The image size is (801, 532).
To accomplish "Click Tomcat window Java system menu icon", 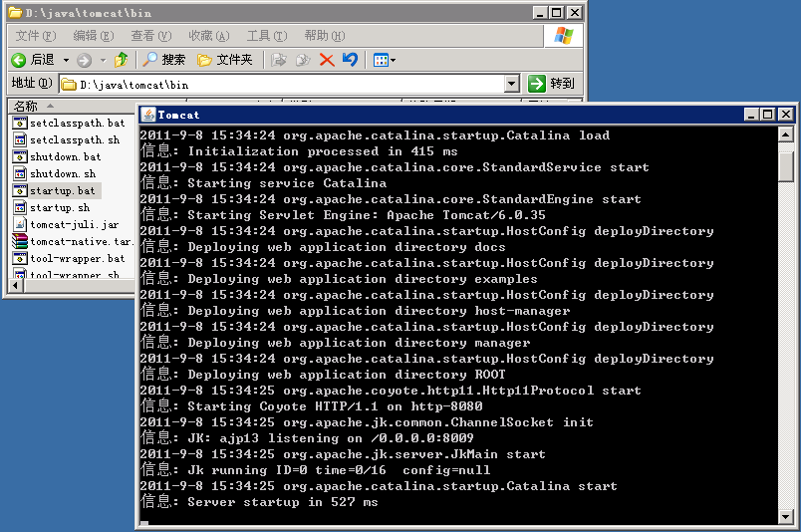I will pyautogui.click(x=148, y=115).
